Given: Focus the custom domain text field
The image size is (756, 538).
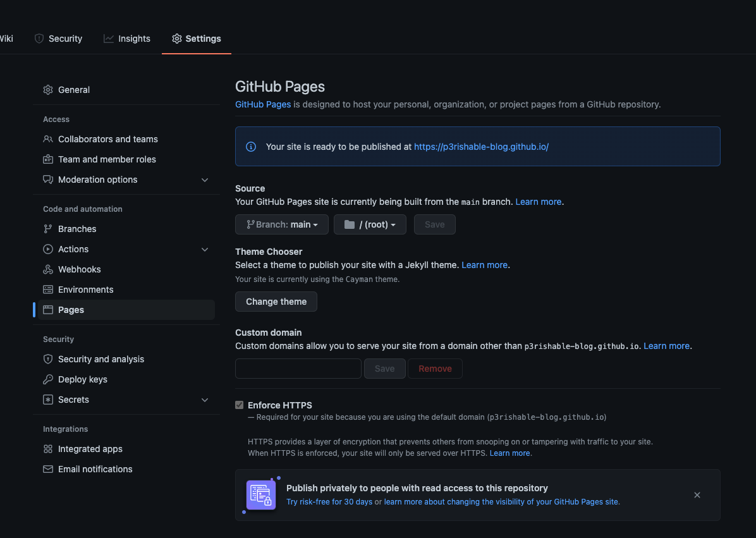Looking at the screenshot, I should 298,369.
